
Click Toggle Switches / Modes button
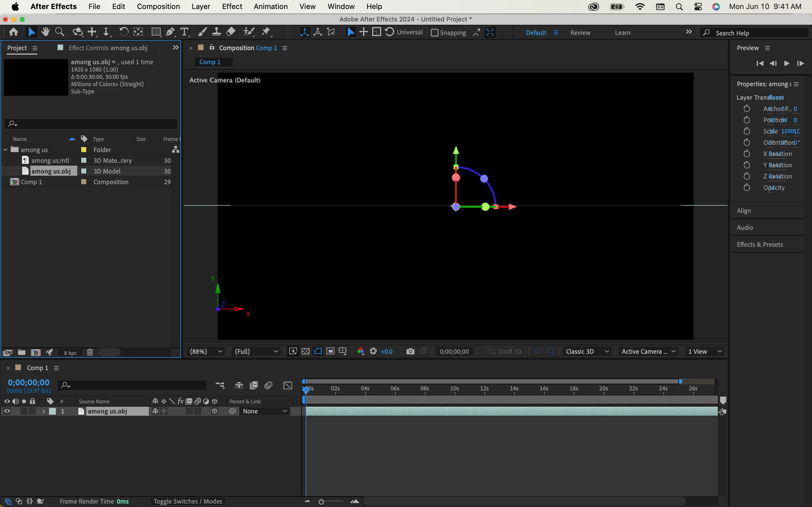tap(187, 501)
